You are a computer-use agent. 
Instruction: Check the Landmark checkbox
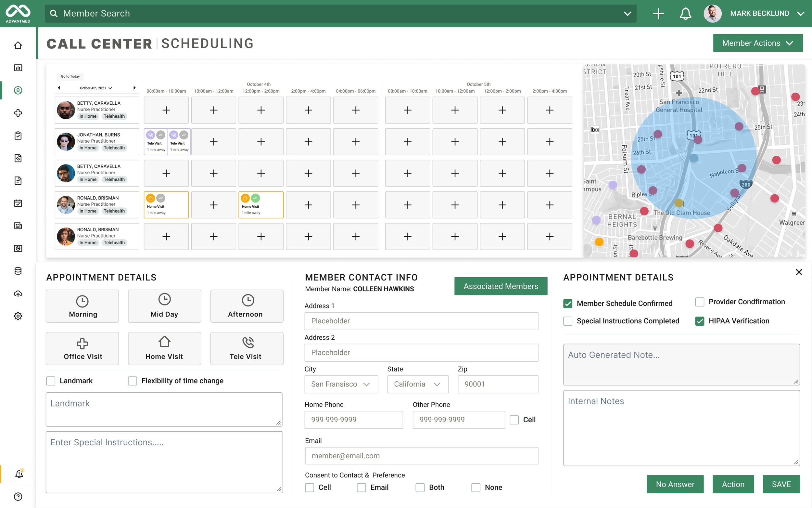click(x=51, y=381)
